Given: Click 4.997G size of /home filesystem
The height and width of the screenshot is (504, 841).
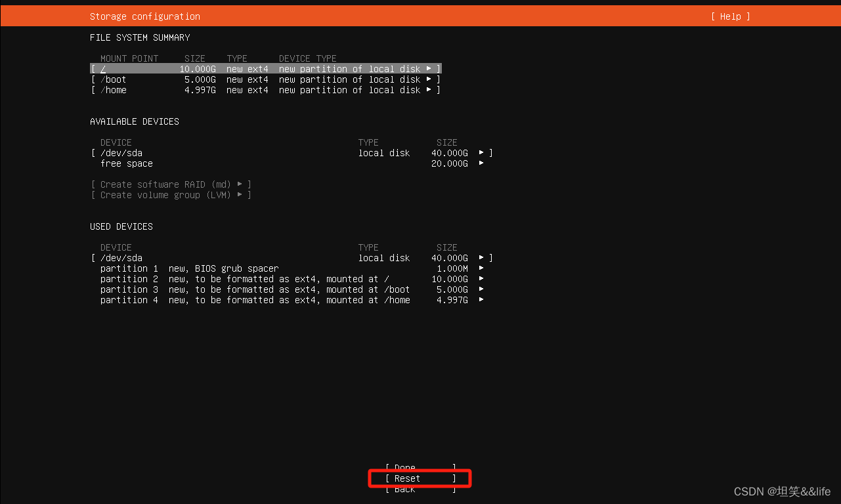Looking at the screenshot, I should (200, 90).
